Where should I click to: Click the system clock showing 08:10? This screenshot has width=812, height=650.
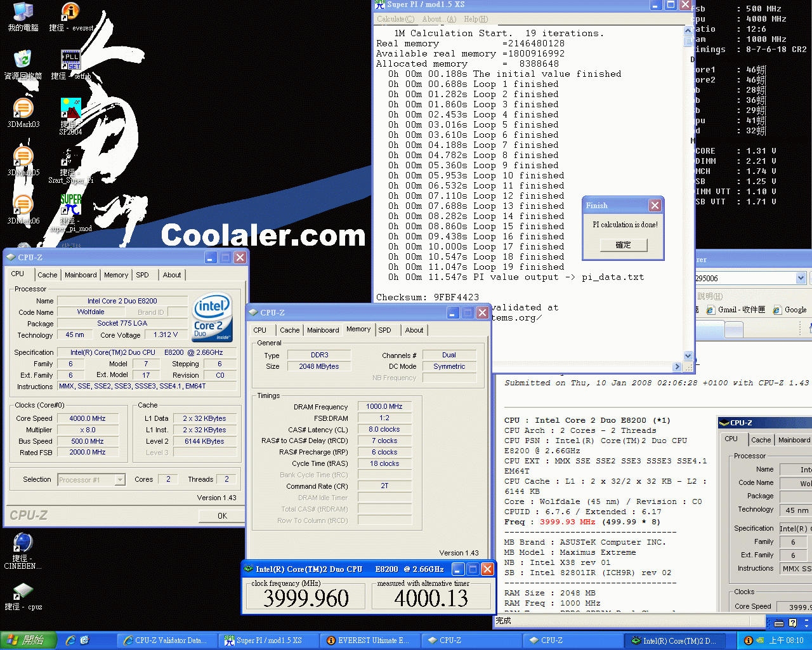pos(786,640)
